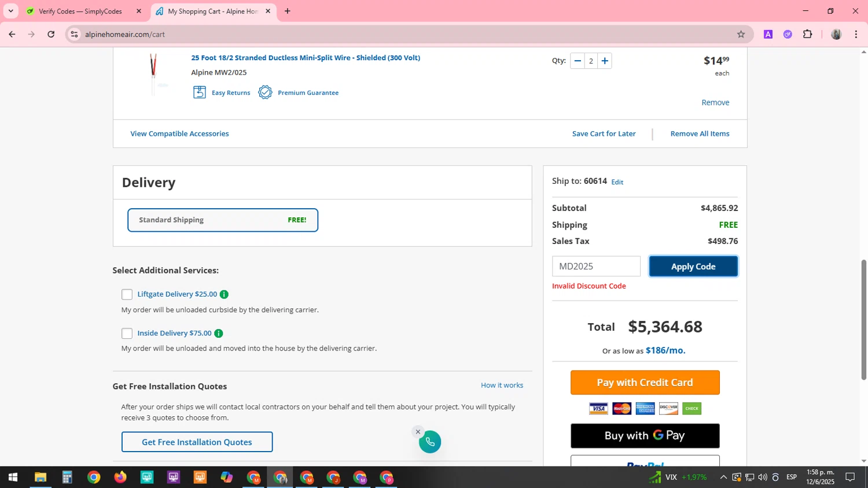Open File Explorer from taskbar
Screen dimensions: 868x488
(x=40, y=478)
